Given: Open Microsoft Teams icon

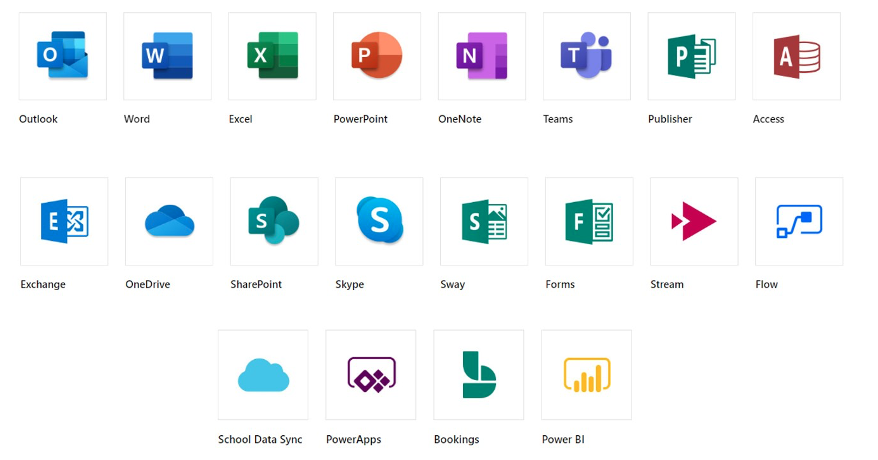Looking at the screenshot, I should (587, 56).
